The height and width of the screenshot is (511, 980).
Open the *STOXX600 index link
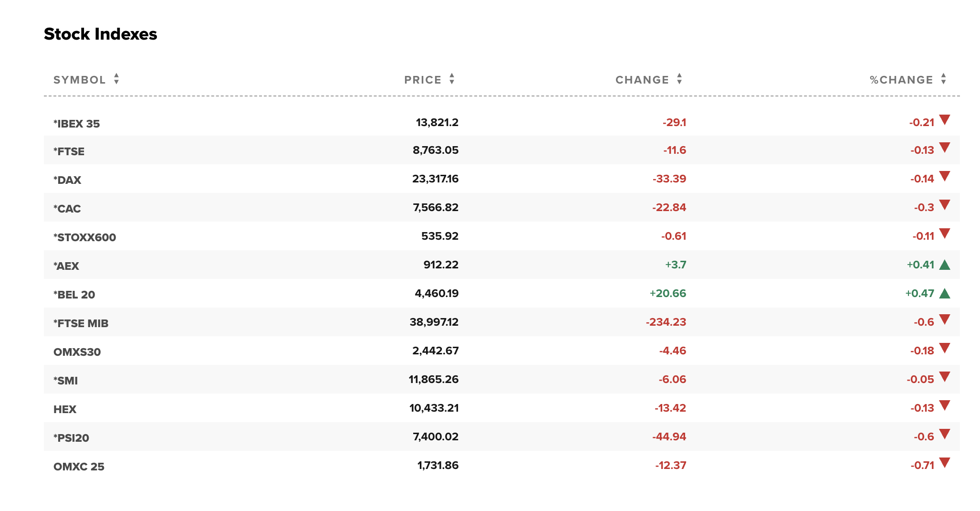click(x=84, y=237)
